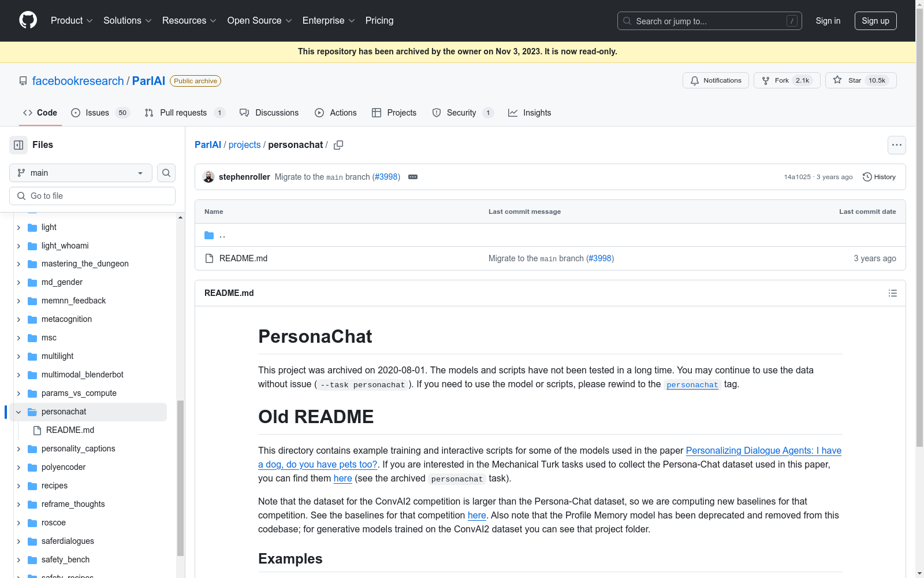This screenshot has width=924, height=578.
Task: Expand the light folder chevron
Action: pyautogui.click(x=18, y=228)
